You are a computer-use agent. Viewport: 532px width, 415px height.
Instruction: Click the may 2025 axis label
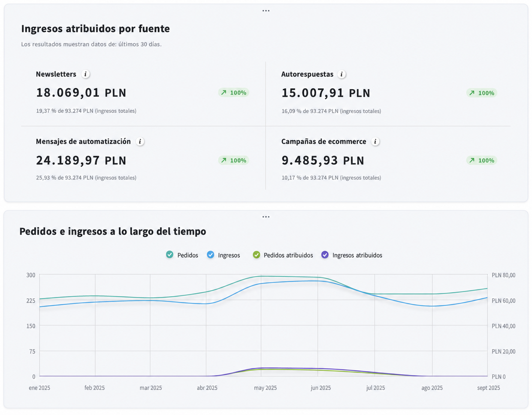265,388
